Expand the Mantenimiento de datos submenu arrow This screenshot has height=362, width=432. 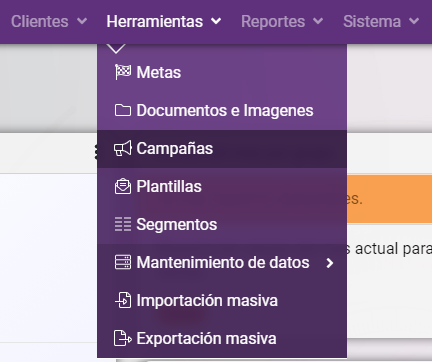point(330,263)
